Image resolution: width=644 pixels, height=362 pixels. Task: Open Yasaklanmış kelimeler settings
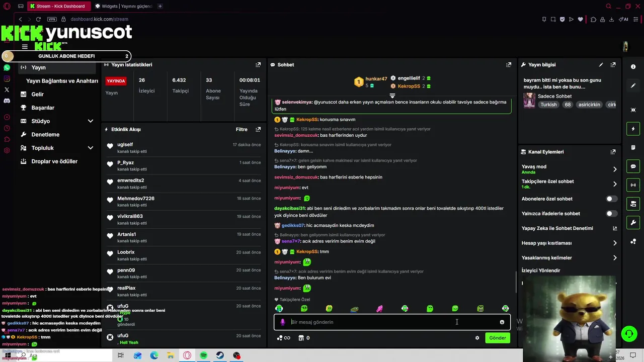click(569, 258)
